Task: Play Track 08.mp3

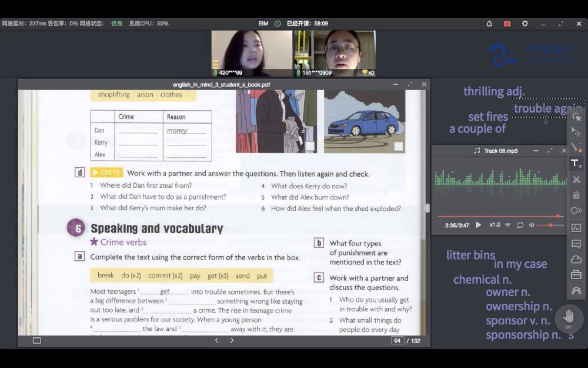Action: click(478, 225)
